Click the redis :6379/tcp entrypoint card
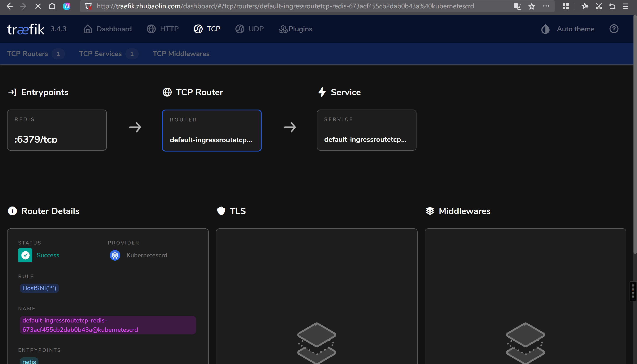The image size is (637, 364). click(57, 130)
